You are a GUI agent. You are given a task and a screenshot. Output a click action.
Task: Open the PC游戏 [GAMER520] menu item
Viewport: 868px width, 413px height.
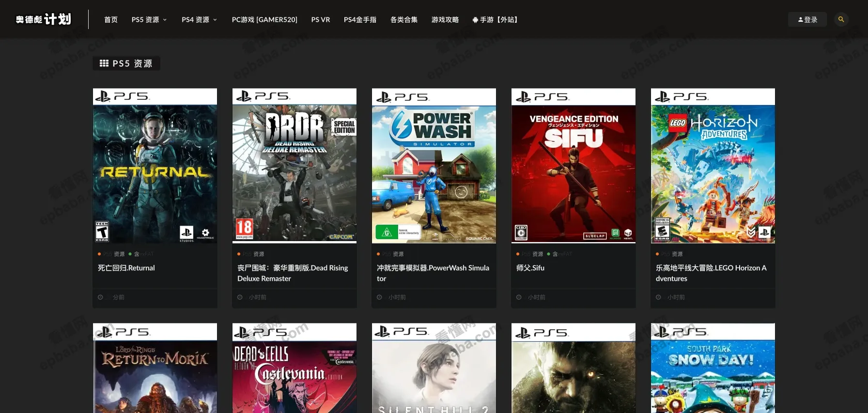coord(264,19)
